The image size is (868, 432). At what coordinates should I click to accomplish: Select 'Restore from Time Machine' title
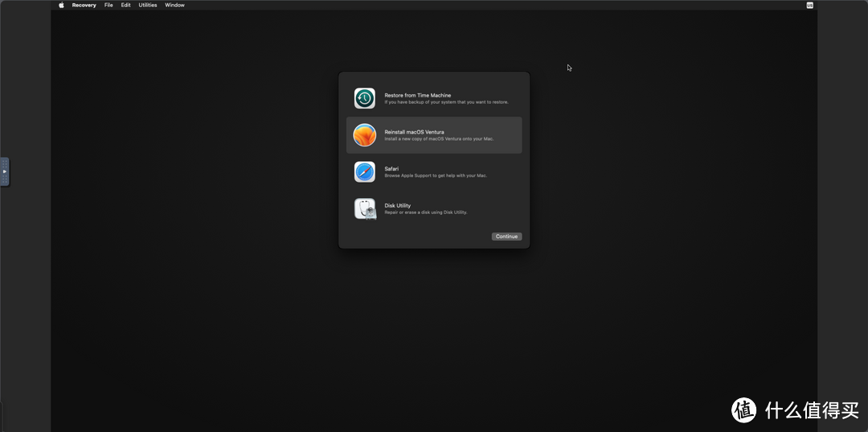(x=418, y=95)
